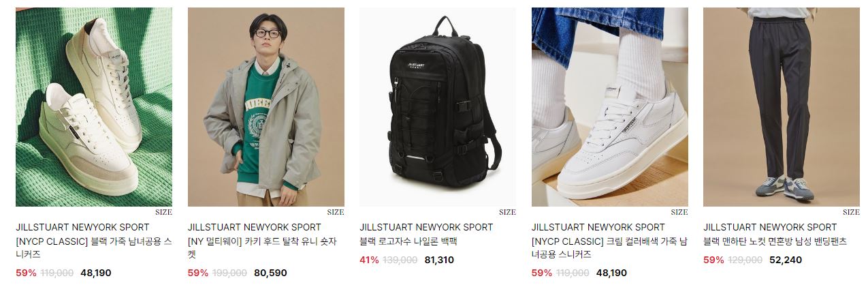Click SIZE label under the first sneakers
868x300 pixels.
(163, 212)
